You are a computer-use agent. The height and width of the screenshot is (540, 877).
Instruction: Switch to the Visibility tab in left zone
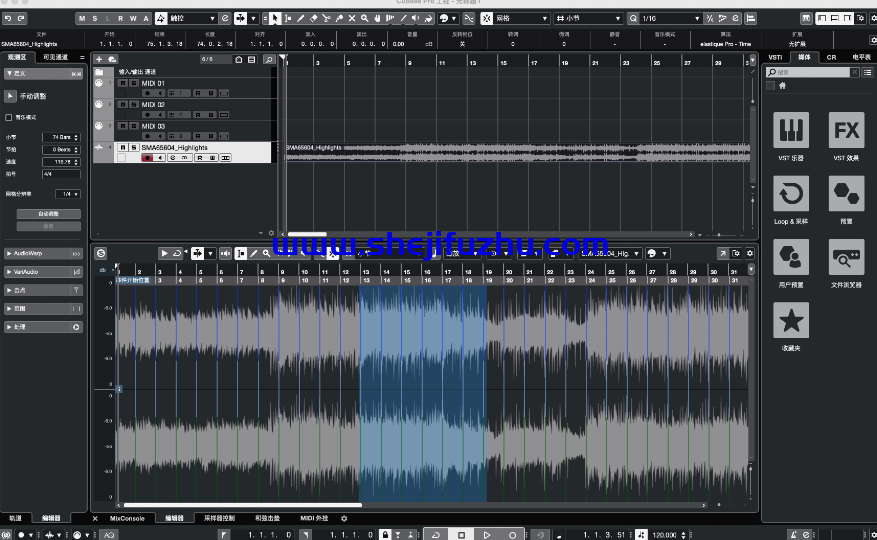(55, 57)
